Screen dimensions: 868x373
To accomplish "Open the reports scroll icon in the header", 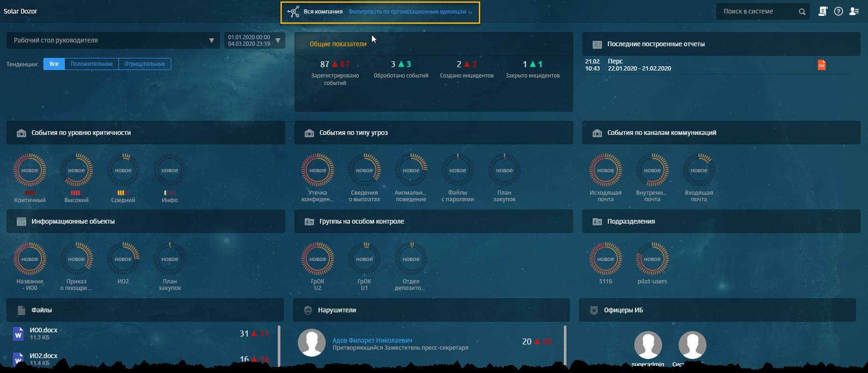I will (x=823, y=11).
